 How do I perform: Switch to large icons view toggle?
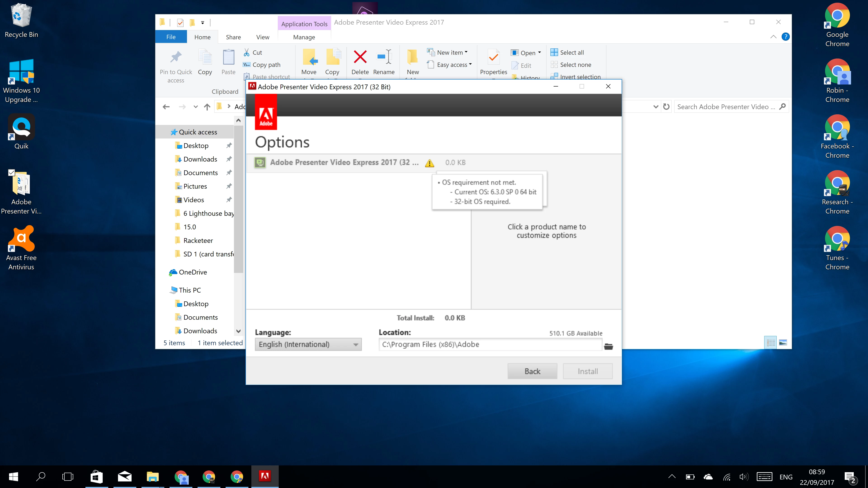tap(783, 343)
